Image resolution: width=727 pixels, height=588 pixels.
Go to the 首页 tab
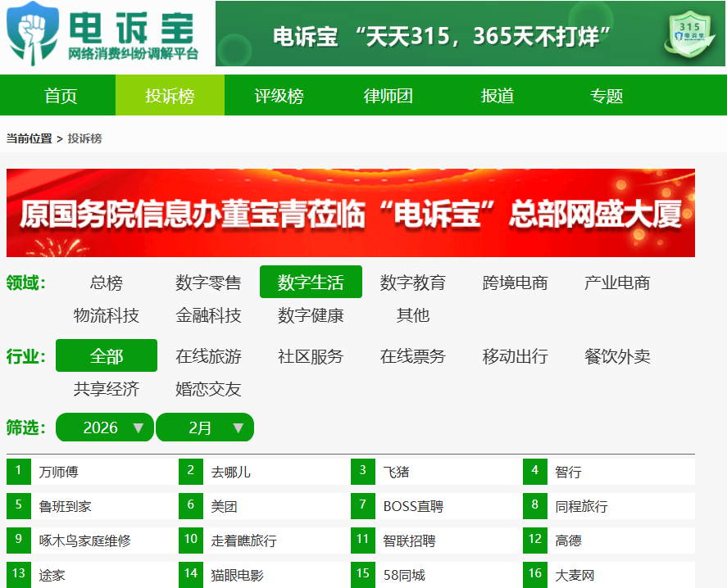(x=61, y=96)
